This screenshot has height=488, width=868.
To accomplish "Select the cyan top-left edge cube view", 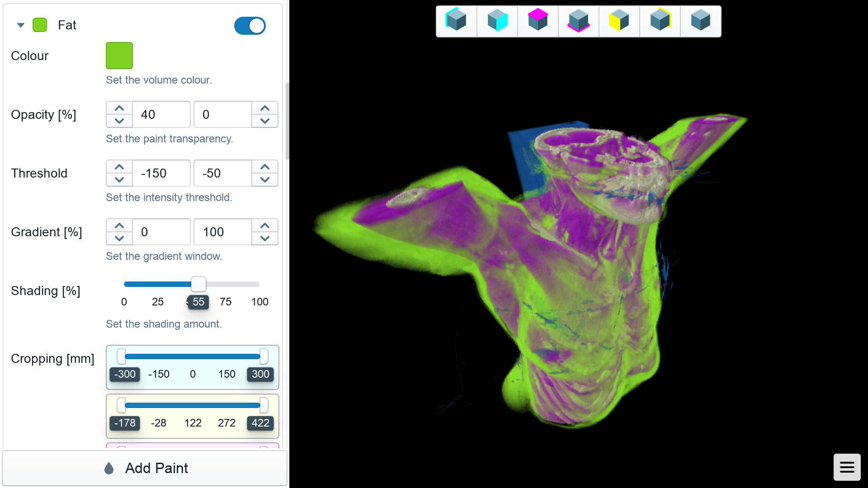I will coord(456,21).
